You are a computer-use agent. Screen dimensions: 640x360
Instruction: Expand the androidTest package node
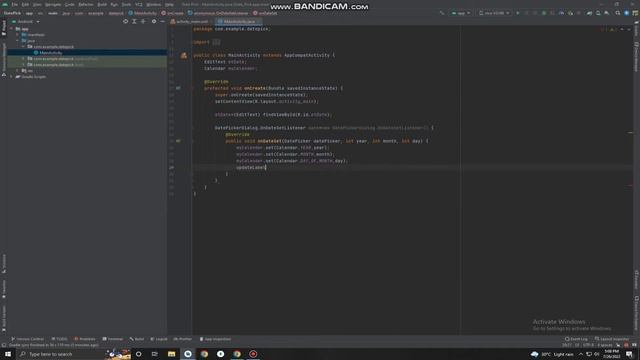click(24, 59)
